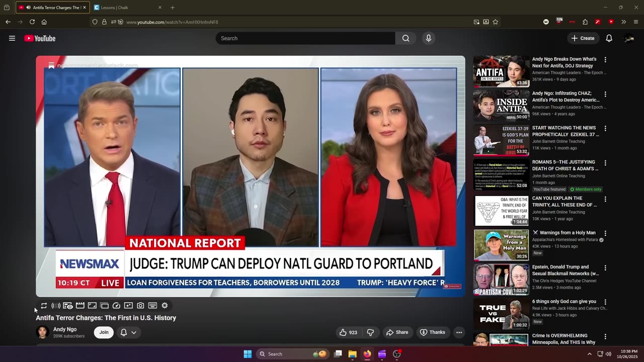
Task: Open Epstein, Donald Trump video title
Action: click(566, 270)
